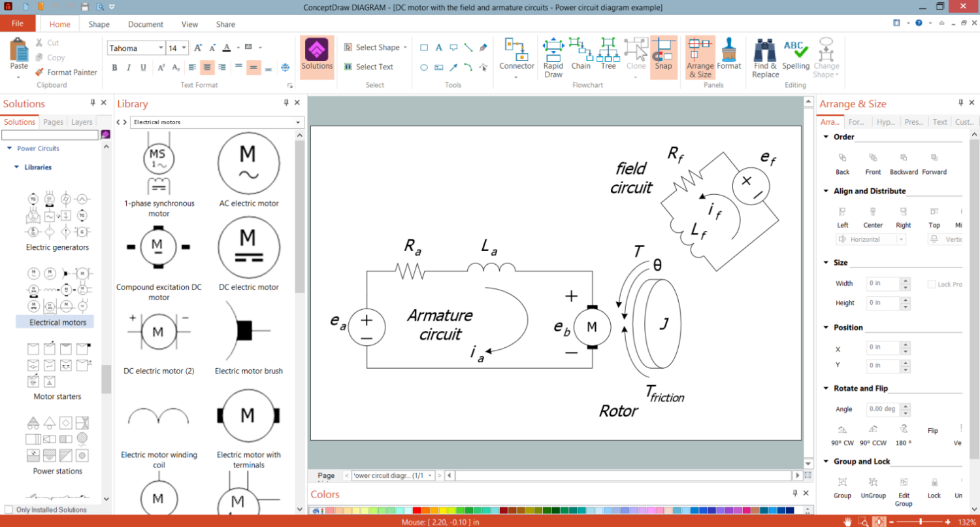Switch to the Shape ribbon tab

pyautogui.click(x=99, y=24)
